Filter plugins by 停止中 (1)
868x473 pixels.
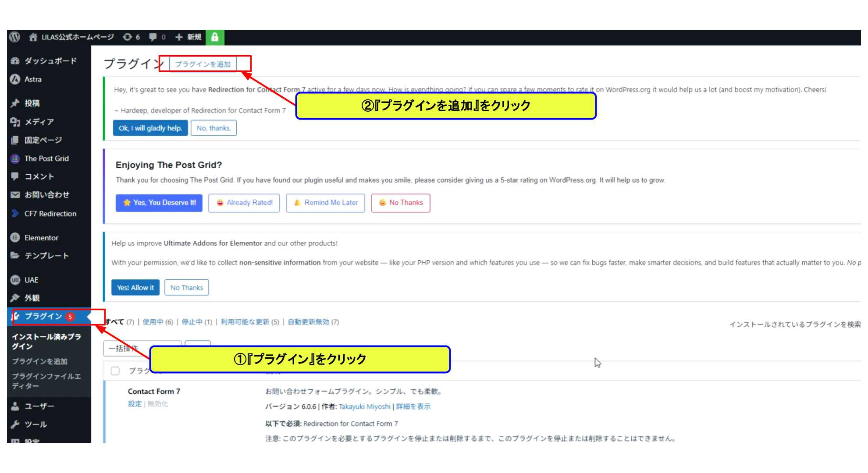pos(197,322)
